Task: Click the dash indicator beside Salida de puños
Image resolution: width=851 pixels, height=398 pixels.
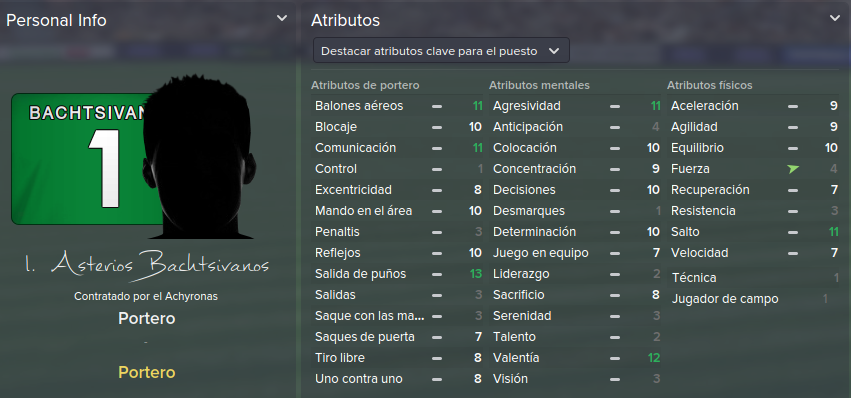Action: tap(437, 275)
